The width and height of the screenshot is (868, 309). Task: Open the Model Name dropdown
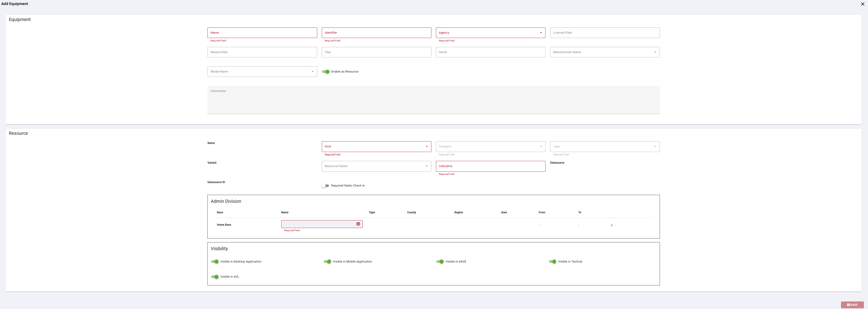pyautogui.click(x=262, y=72)
